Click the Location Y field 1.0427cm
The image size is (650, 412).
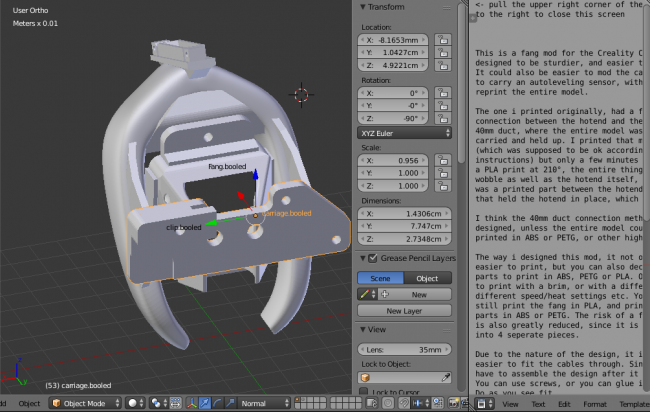pos(393,53)
